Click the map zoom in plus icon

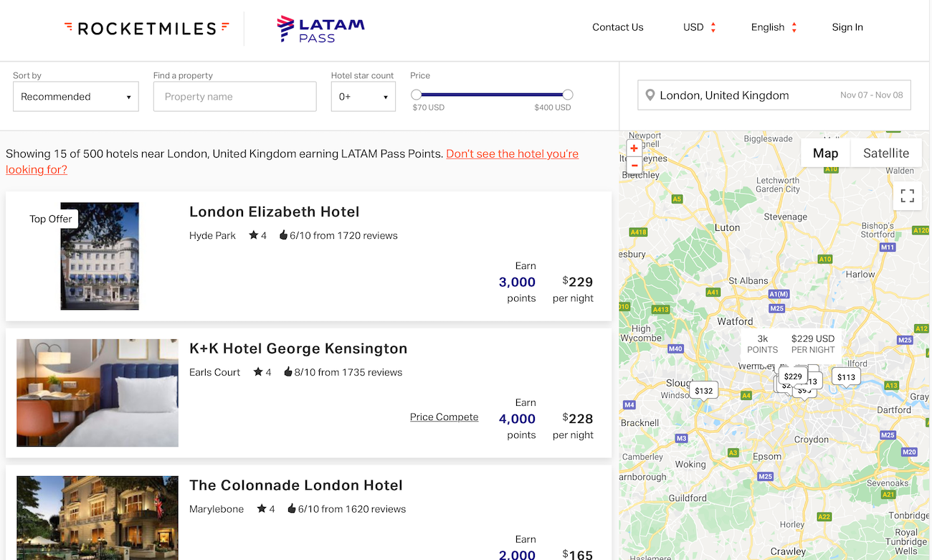pyautogui.click(x=634, y=148)
